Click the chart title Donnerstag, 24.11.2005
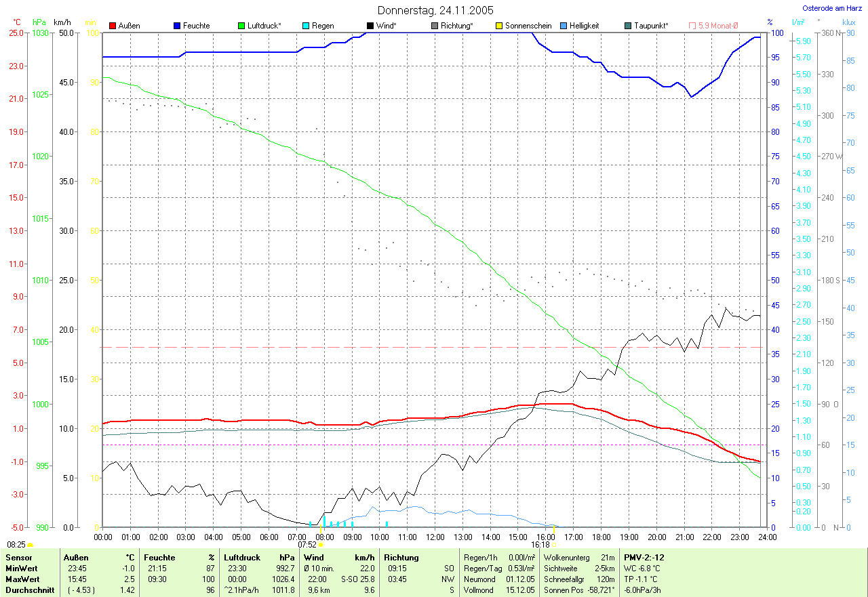Image resolution: width=868 pixels, height=597 pixels. point(435,10)
